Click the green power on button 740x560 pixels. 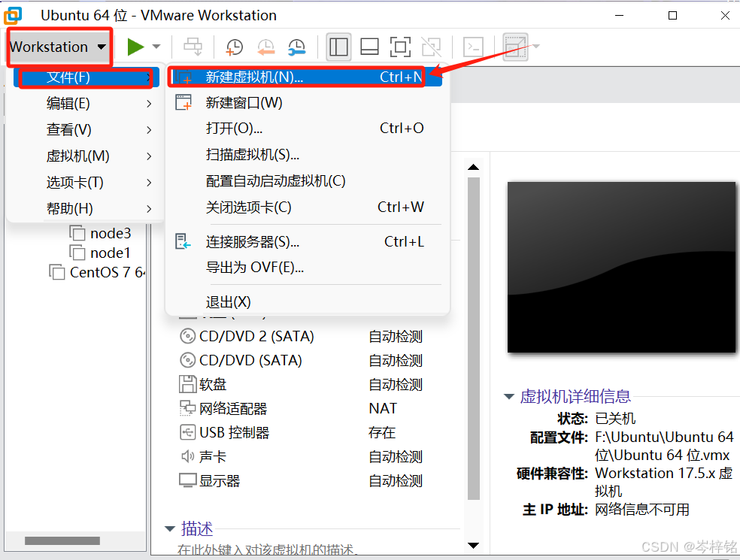[x=135, y=47]
